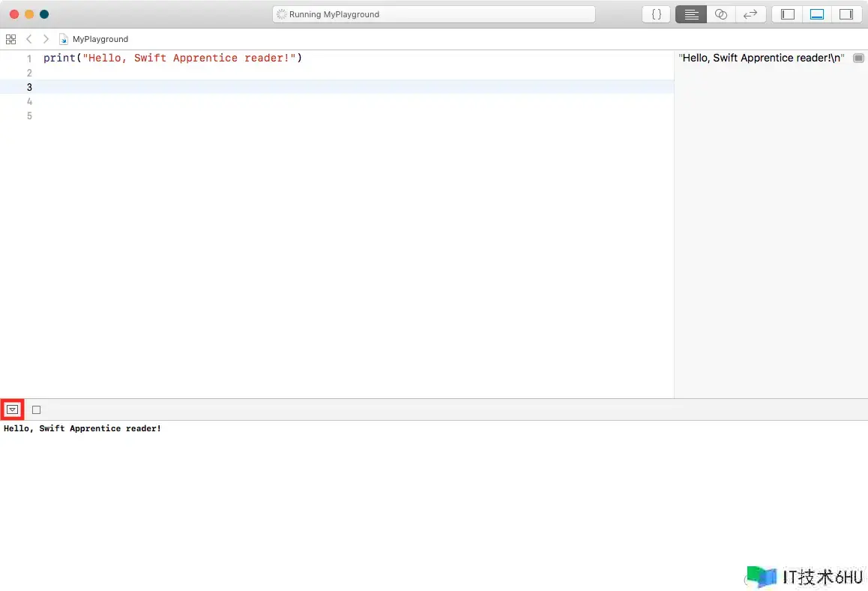
Task: Click the Running MyPlayground status field
Action: tap(433, 14)
